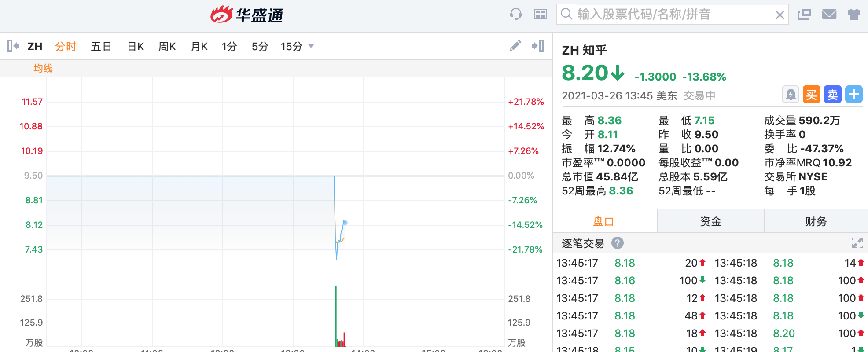
Task: Click the pop-out window icon
Action: click(x=804, y=15)
